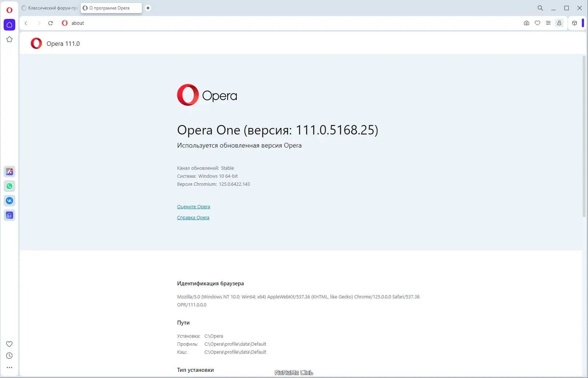Take a snapshot with the camera icon
This screenshot has height=378, width=588.
(526, 23)
